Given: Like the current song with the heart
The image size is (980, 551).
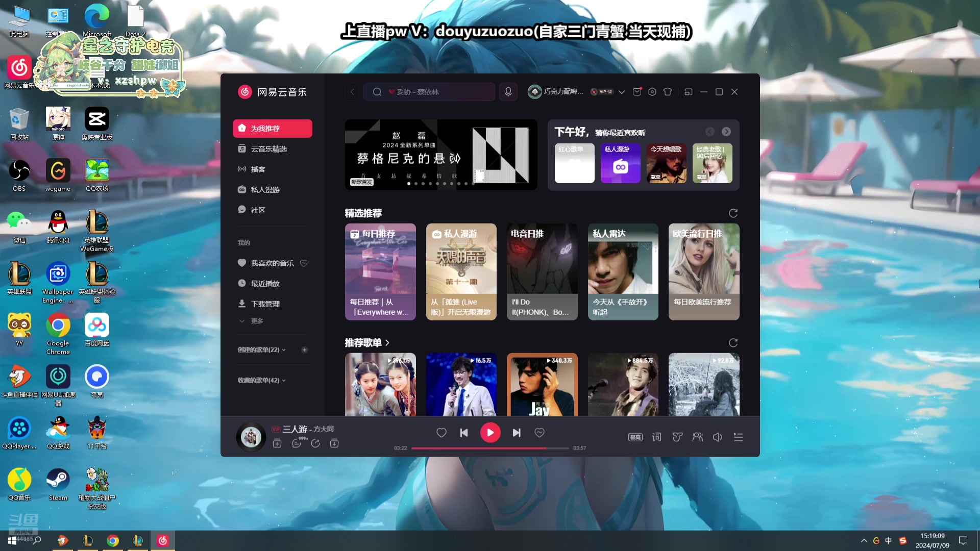Looking at the screenshot, I should coord(442,433).
